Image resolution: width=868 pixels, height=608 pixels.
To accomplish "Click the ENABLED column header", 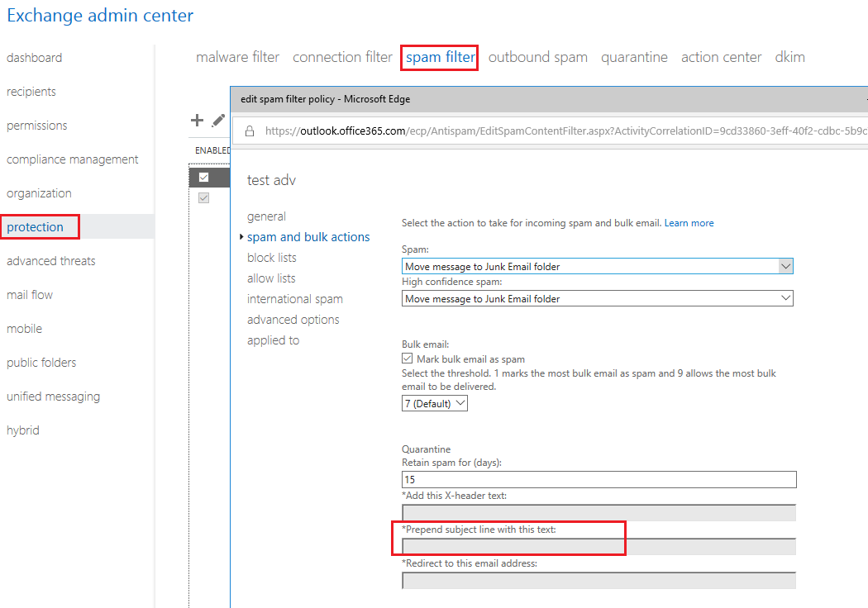I will click(x=212, y=150).
